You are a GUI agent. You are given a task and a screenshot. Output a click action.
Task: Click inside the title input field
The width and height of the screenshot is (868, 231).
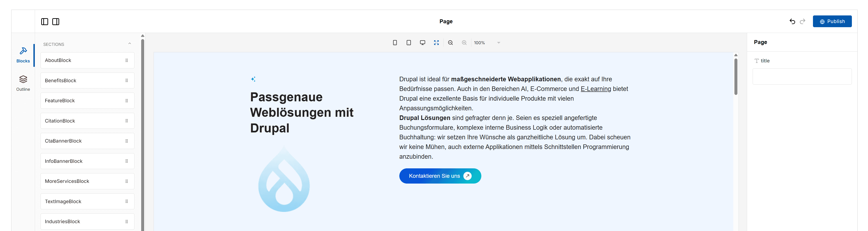(x=802, y=76)
